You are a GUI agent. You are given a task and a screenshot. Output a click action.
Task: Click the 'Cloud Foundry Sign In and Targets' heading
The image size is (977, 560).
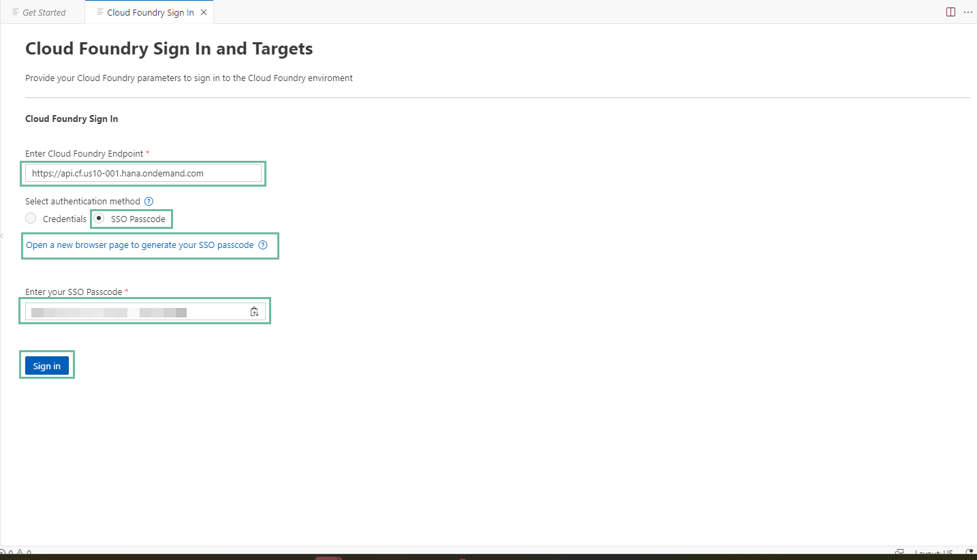(x=169, y=48)
